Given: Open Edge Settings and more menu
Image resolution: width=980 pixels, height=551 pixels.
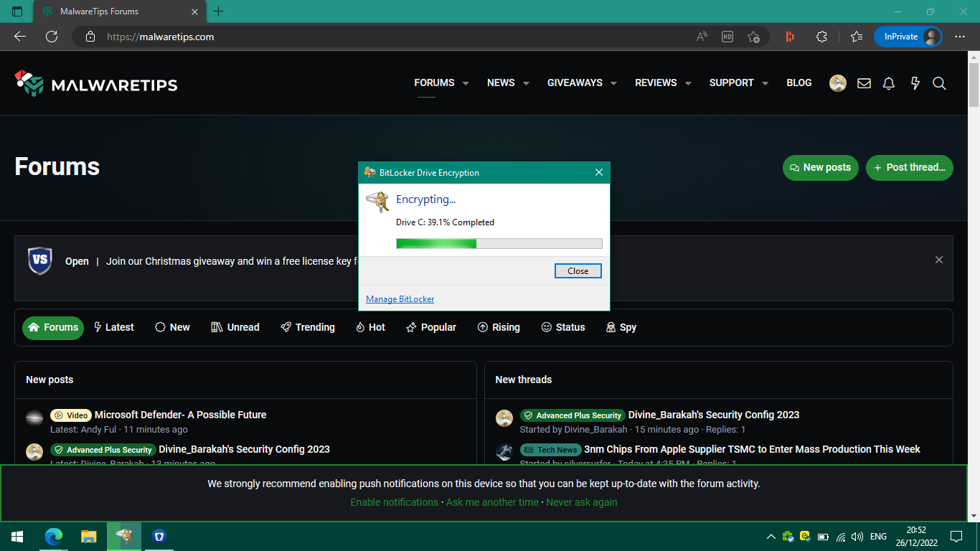Looking at the screenshot, I should click(x=960, y=37).
